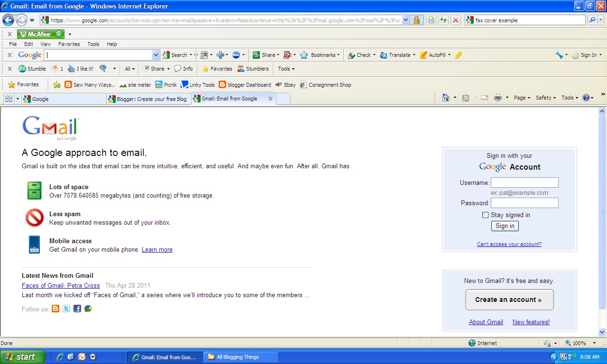The width and height of the screenshot is (607, 364).
Task: Open the Edit menu
Action: pyautogui.click(x=29, y=44)
